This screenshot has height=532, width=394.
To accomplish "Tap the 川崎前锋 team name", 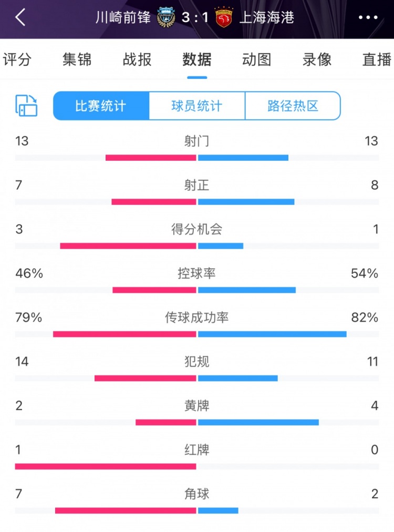I will coord(123,18).
